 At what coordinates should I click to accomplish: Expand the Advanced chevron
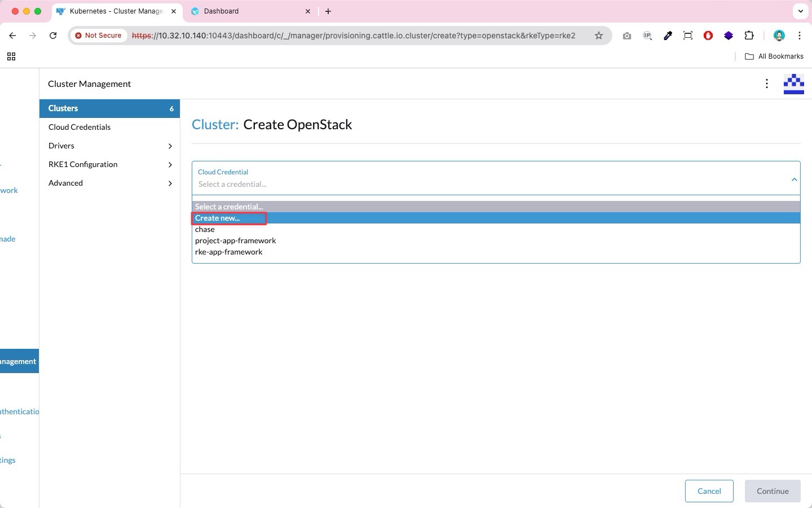(170, 183)
